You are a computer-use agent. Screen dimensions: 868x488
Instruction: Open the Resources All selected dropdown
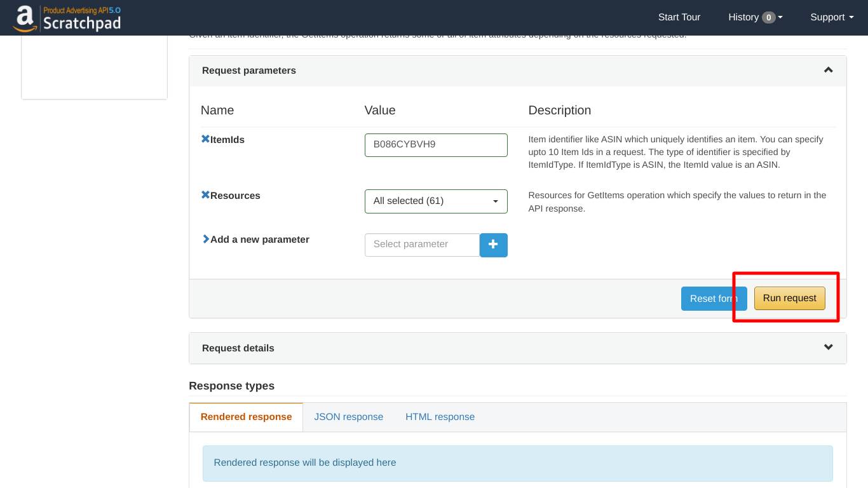click(436, 201)
